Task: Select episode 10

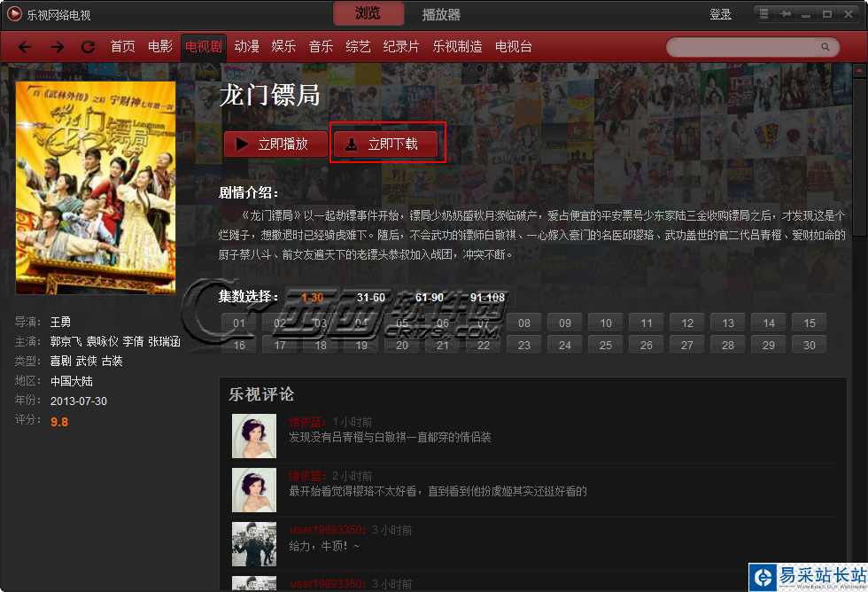Action: point(606,323)
